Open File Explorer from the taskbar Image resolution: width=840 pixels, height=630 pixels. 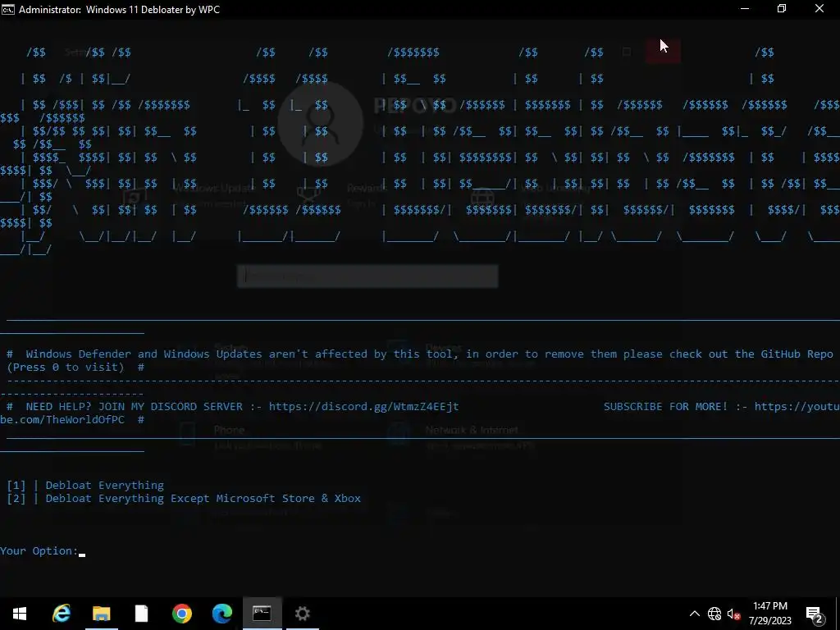(101, 614)
